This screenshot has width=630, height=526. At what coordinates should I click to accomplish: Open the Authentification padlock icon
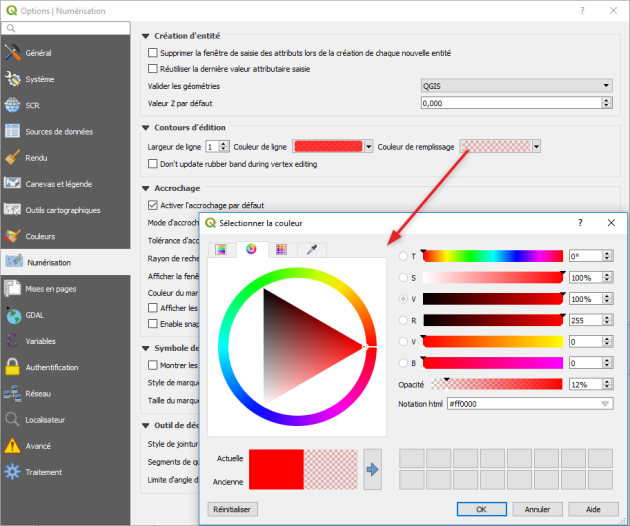pos(12,367)
